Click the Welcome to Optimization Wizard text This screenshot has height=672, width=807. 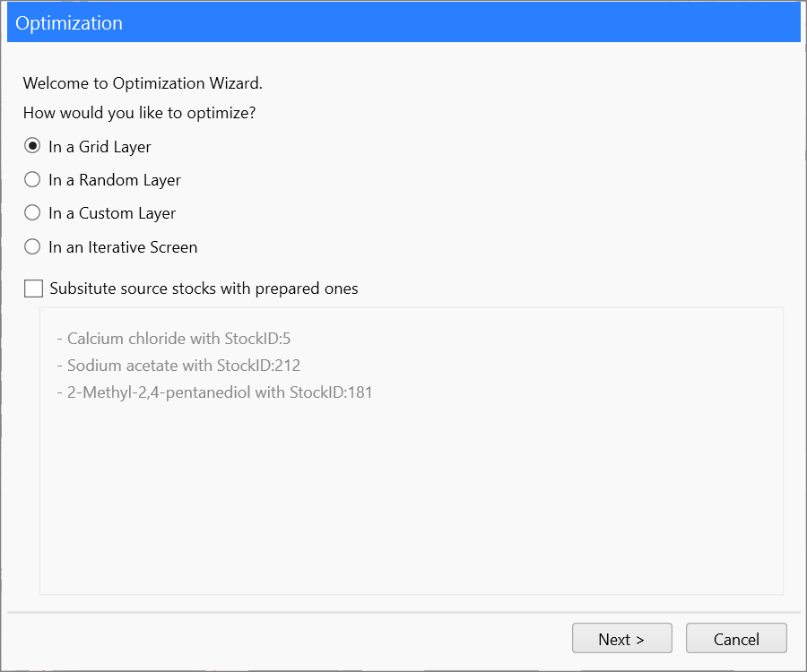(143, 83)
